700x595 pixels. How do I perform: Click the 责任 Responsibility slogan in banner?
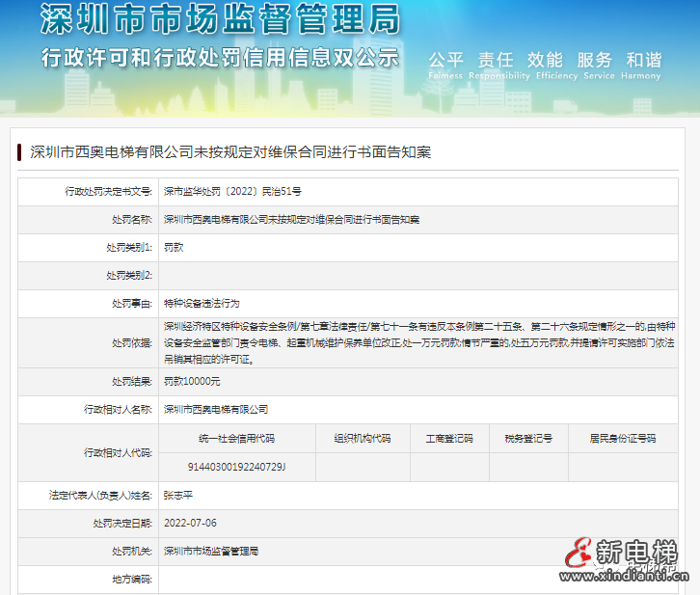pyautogui.click(x=499, y=66)
